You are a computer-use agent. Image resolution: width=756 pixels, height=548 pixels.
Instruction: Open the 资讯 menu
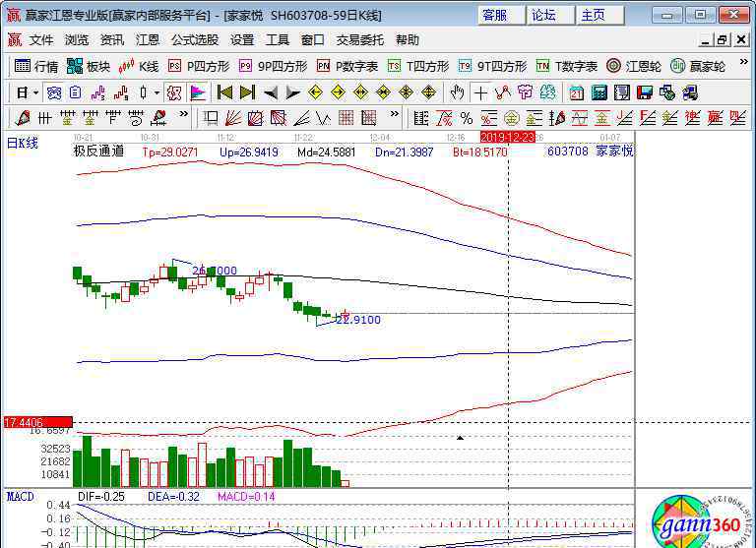point(112,40)
